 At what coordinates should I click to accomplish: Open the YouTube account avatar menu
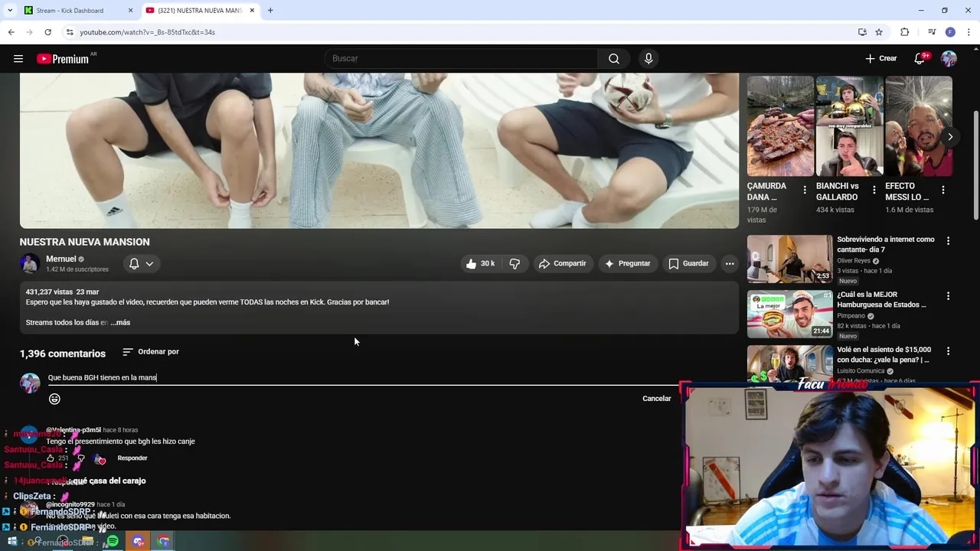coord(949,58)
